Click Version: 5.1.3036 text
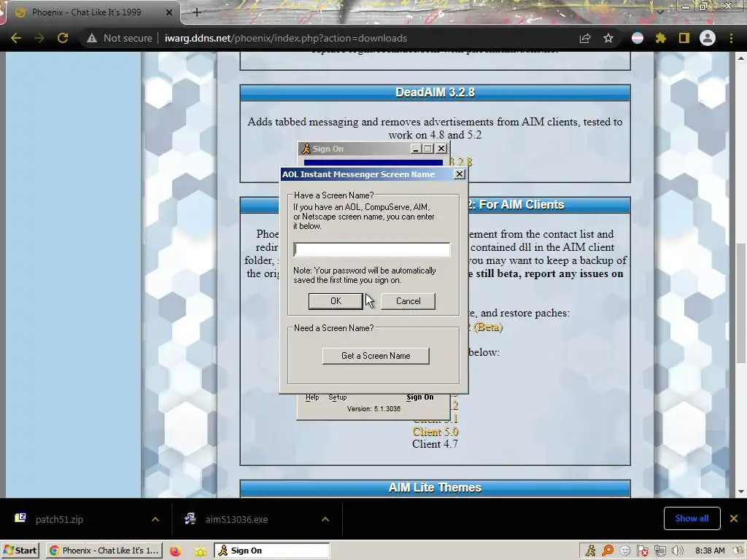Viewport: 747px width, 560px height. (373, 408)
